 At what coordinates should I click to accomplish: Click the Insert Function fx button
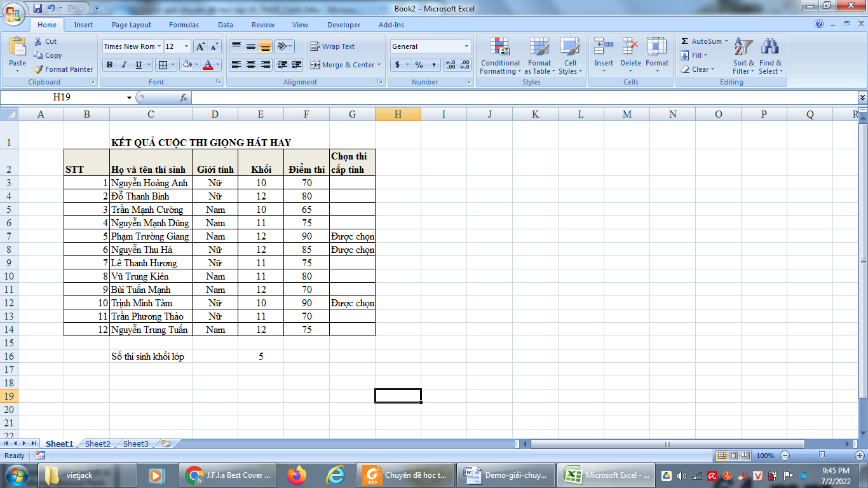[x=184, y=98]
